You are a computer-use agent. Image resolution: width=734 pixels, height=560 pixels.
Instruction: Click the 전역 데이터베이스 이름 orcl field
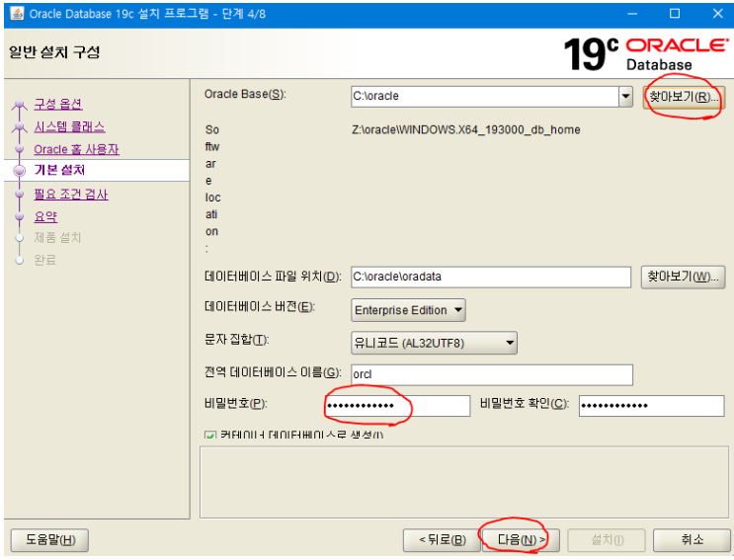492,374
